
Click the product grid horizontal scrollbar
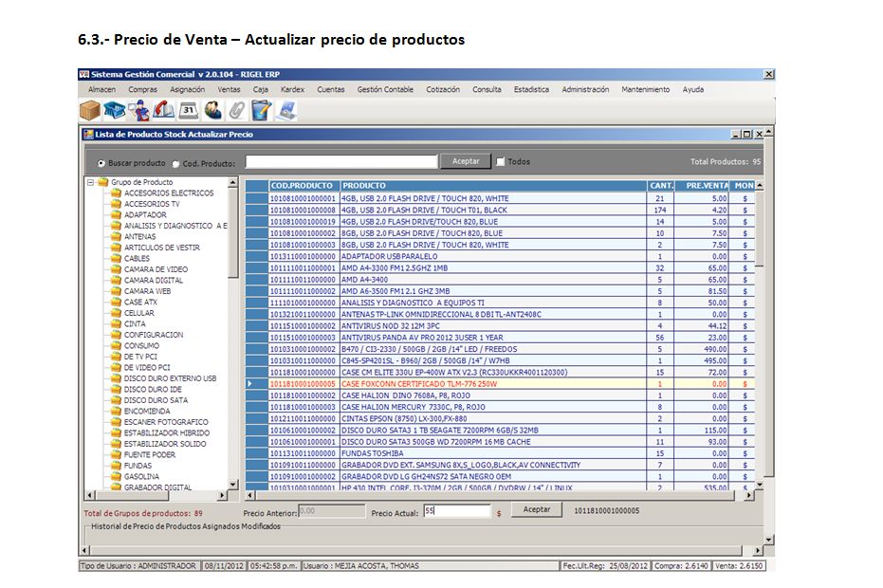493,494
